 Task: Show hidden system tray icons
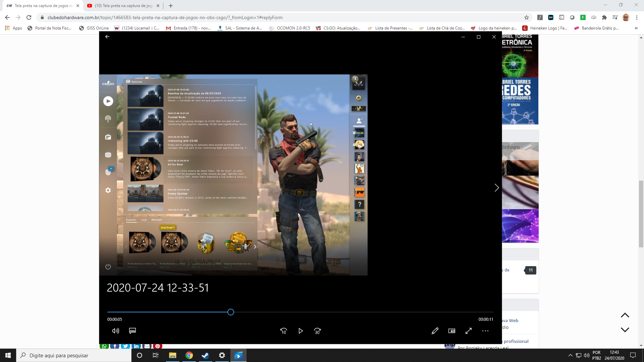tap(570, 355)
